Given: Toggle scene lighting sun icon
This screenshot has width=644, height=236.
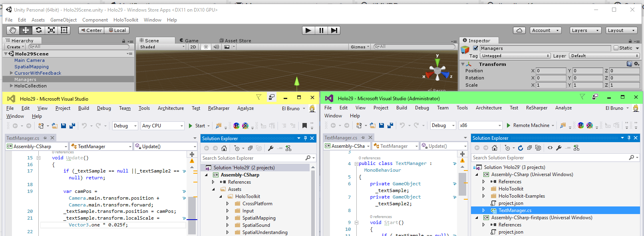Looking at the screenshot, I should tap(206, 47).
